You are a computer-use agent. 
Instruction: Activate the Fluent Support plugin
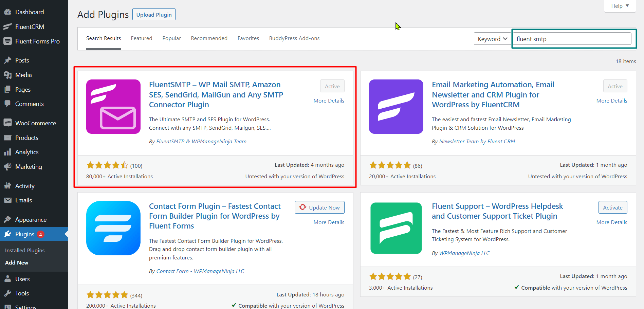(613, 207)
